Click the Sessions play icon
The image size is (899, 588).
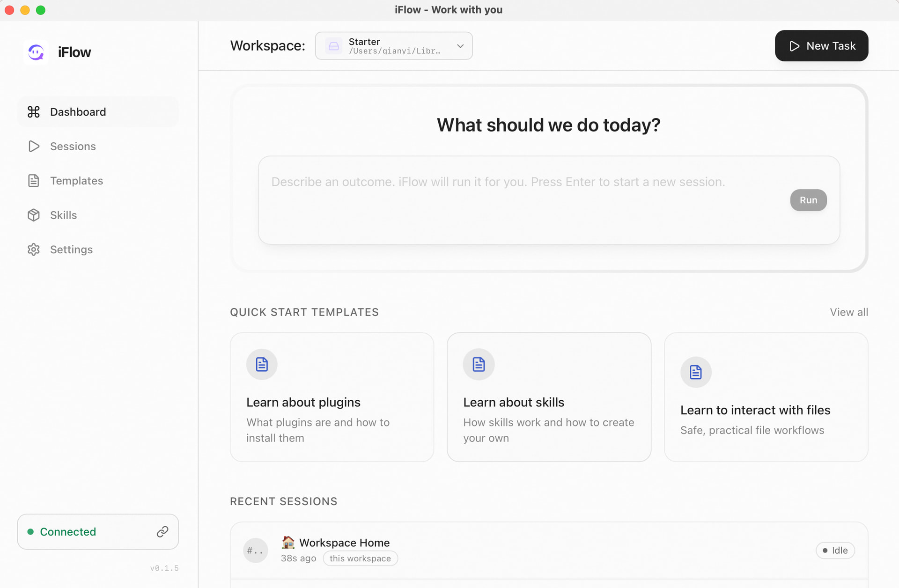34,147
